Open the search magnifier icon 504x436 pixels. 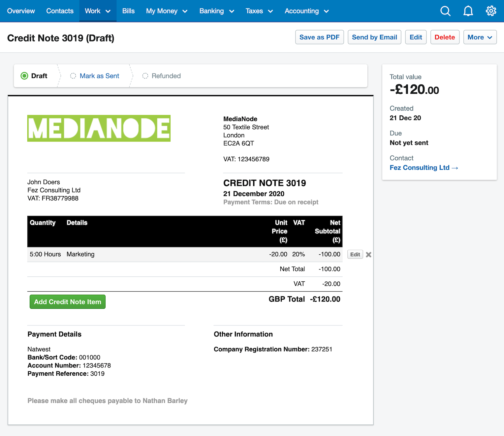[x=445, y=11]
